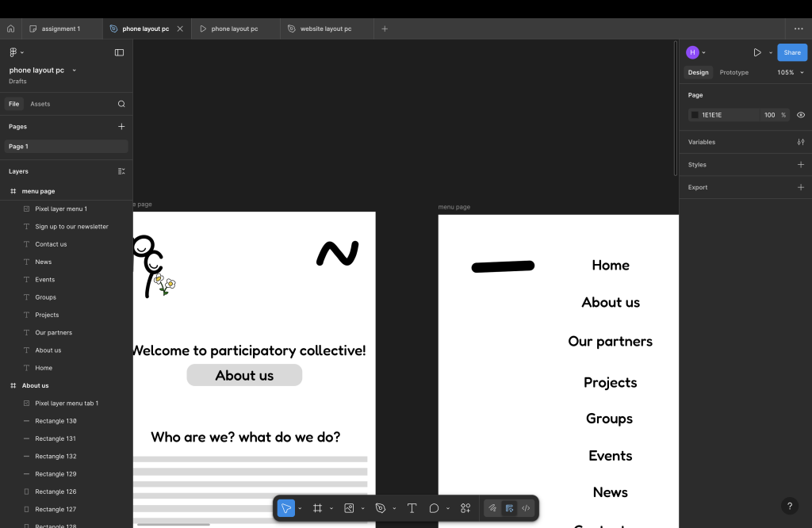
Task: Click the search icon in left panel
Action: pyautogui.click(x=121, y=104)
